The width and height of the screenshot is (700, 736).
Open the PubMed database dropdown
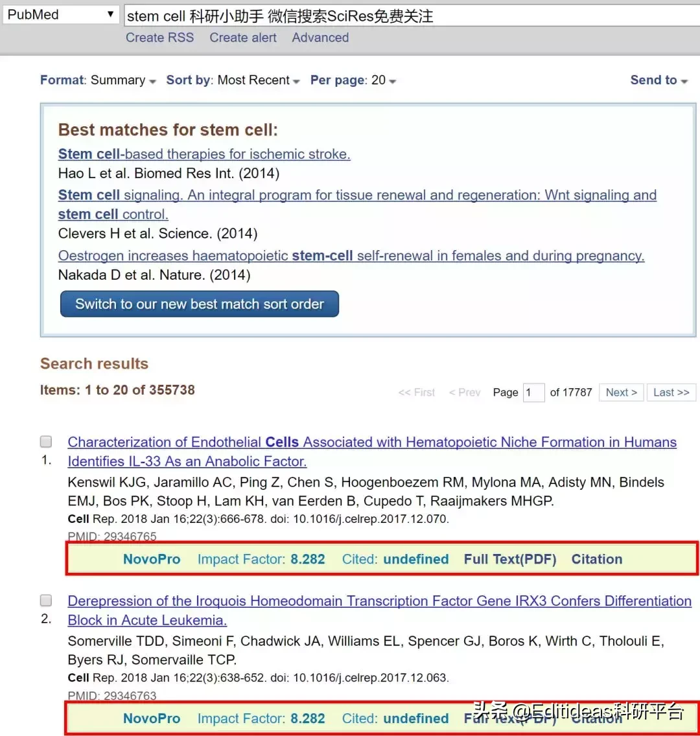tap(61, 15)
